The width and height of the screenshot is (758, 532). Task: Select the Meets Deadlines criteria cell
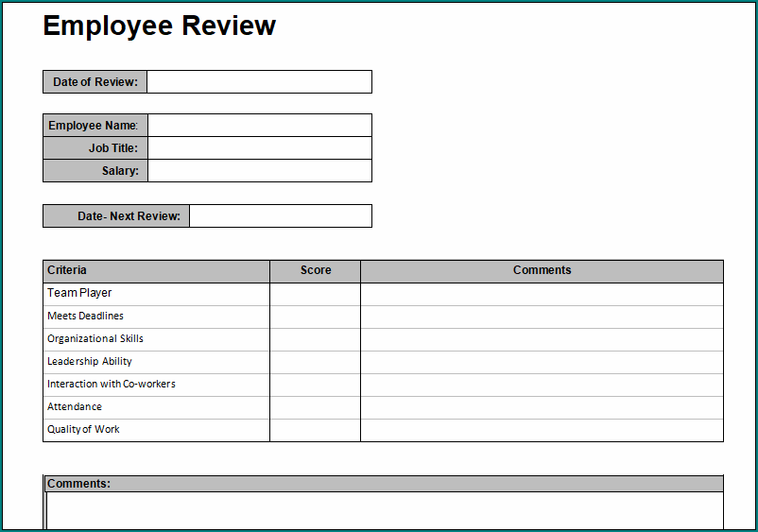[156, 317]
